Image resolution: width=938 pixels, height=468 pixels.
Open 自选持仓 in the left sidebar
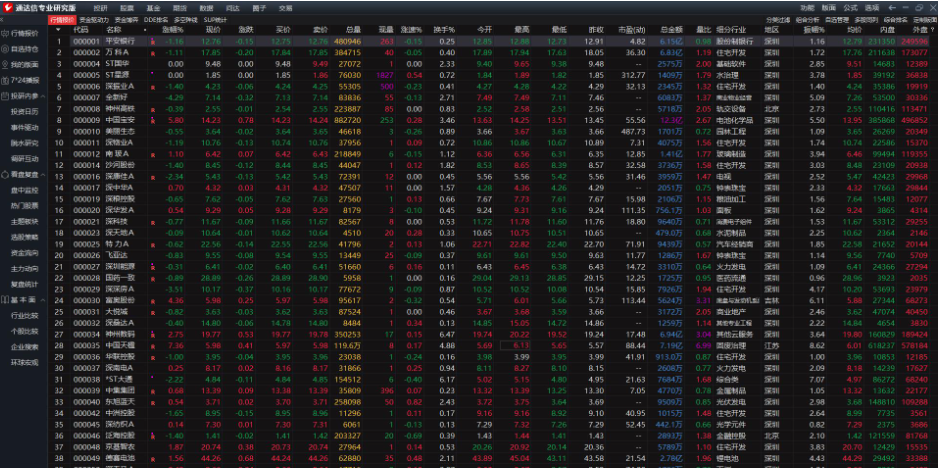pos(25,48)
